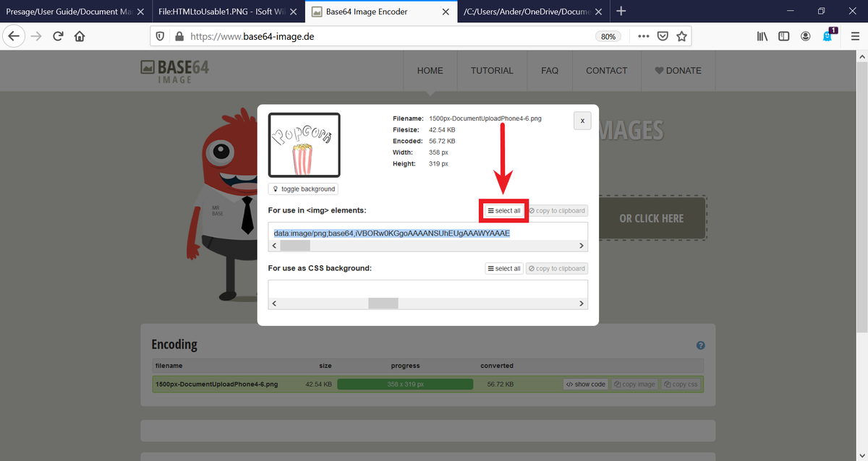View site security via the padlock icon
This screenshot has width=868, height=461.
(179, 36)
